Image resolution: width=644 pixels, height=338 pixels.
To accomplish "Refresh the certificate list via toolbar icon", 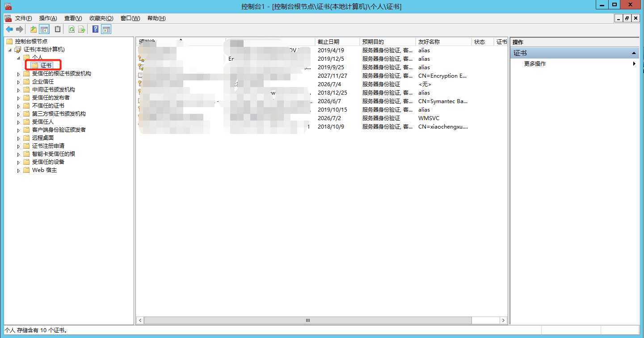I will click(72, 29).
